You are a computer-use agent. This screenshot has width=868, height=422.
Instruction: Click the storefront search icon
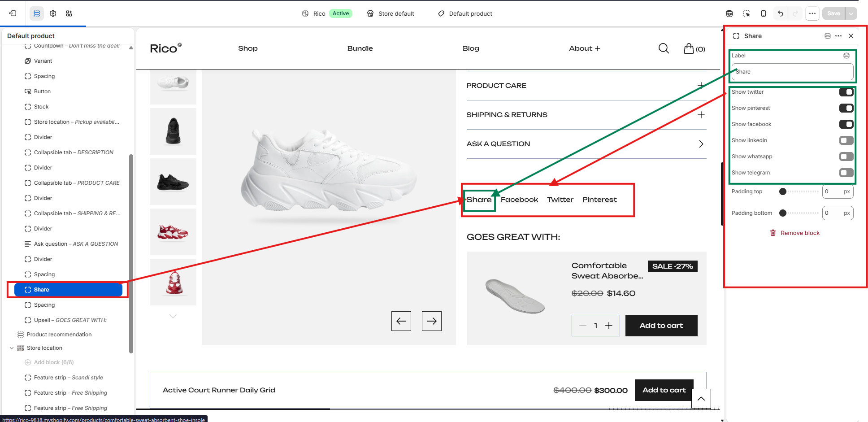click(664, 48)
